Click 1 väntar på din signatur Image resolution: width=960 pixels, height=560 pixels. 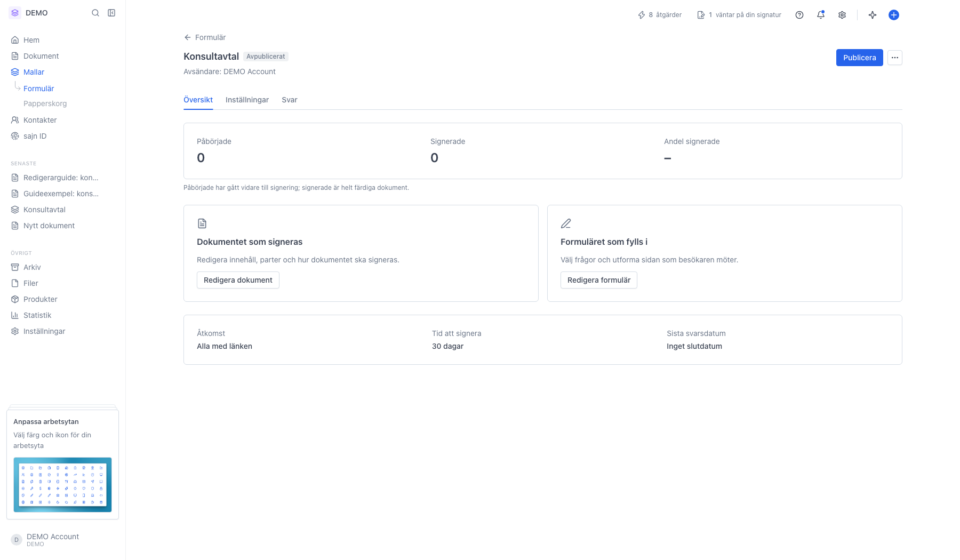[739, 15]
